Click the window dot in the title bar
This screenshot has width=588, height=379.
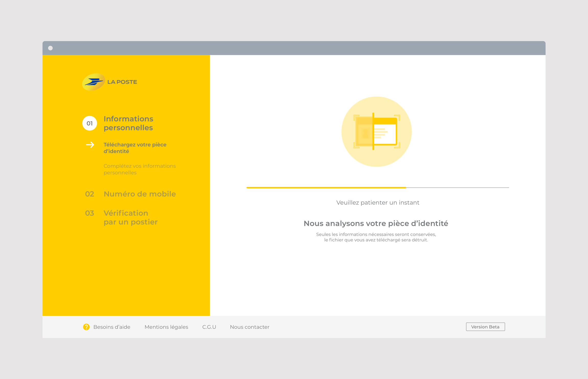[x=50, y=48]
